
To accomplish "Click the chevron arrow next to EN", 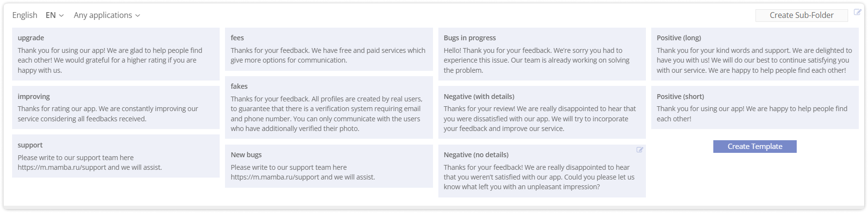I will pos(61,16).
